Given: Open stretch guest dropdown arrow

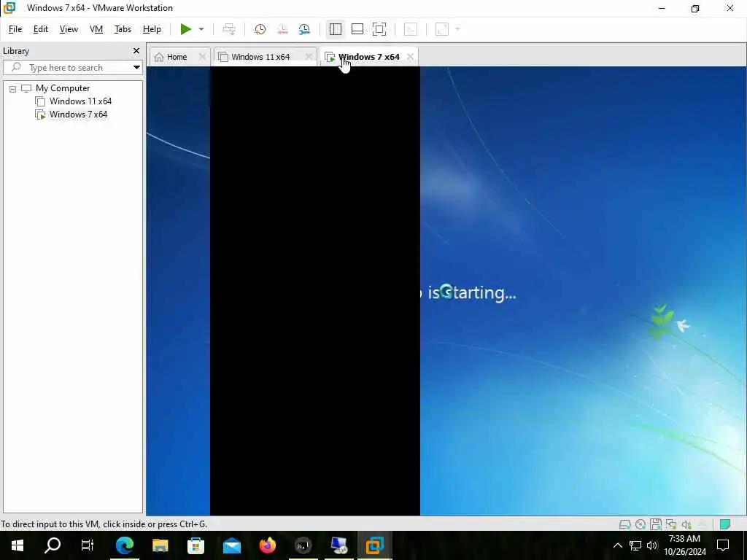Looking at the screenshot, I should 458,29.
